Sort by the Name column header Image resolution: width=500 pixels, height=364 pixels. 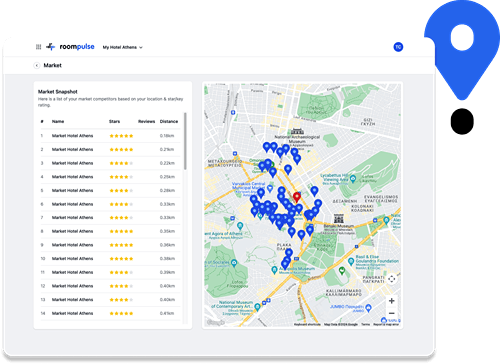(x=58, y=121)
